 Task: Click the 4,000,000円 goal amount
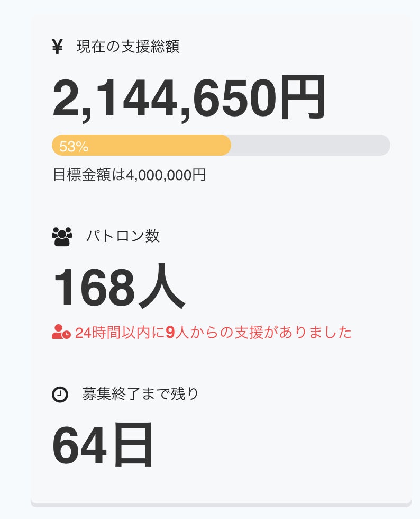pyautogui.click(x=166, y=175)
